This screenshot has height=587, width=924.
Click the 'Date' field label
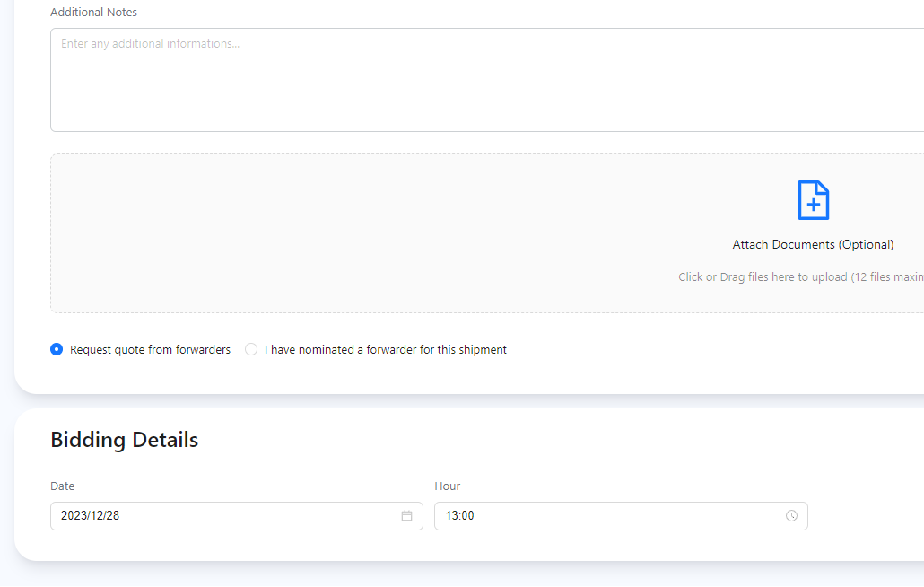[63, 486]
